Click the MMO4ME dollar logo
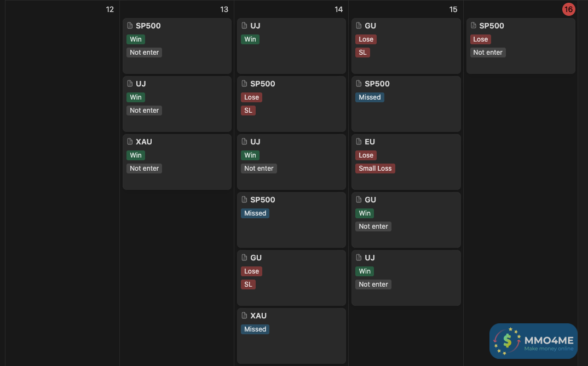This screenshot has width=588, height=366. pyautogui.click(x=507, y=341)
